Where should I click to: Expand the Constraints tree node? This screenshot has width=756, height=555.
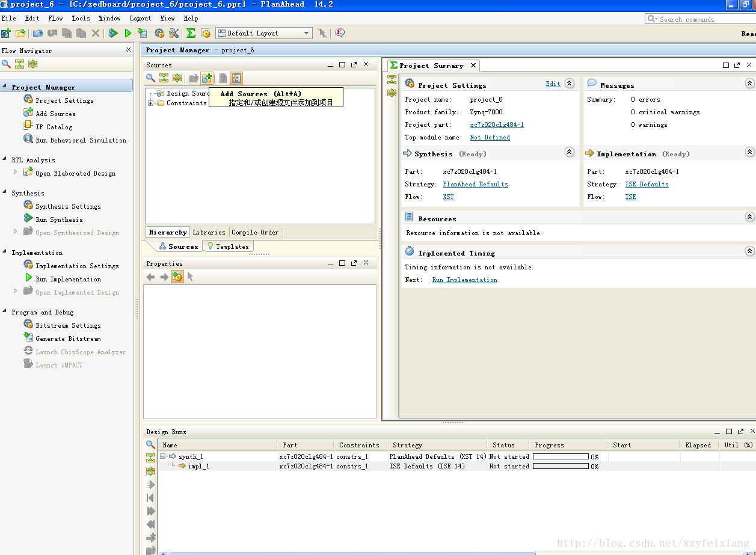150,103
